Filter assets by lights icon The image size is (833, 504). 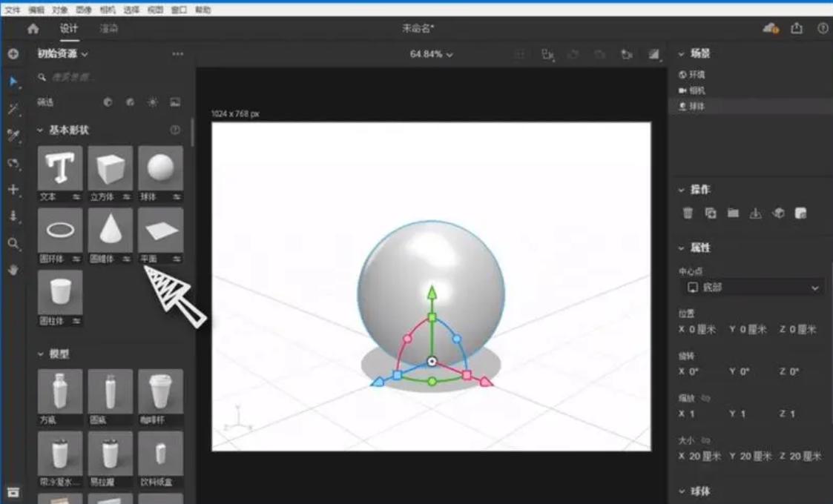click(x=153, y=102)
